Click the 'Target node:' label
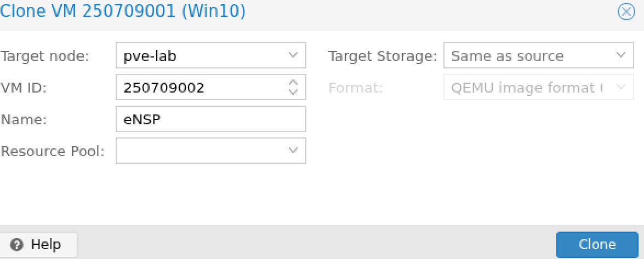644x259 pixels. [45, 56]
